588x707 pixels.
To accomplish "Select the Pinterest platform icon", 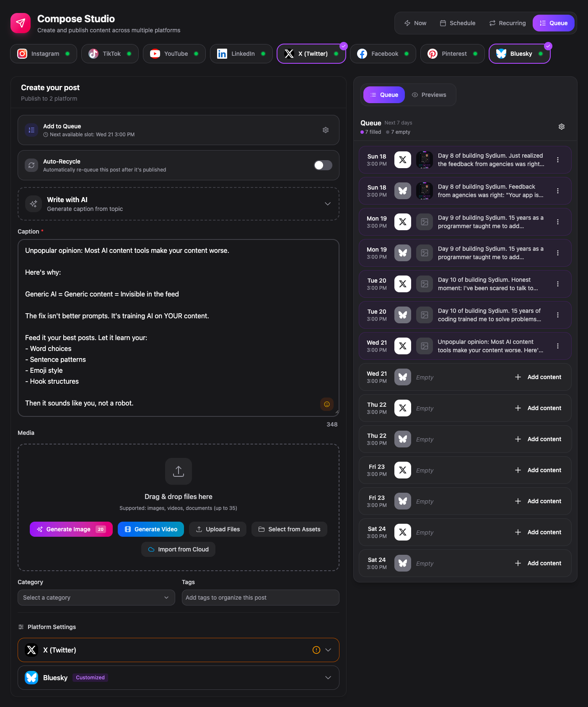I will (x=433, y=53).
